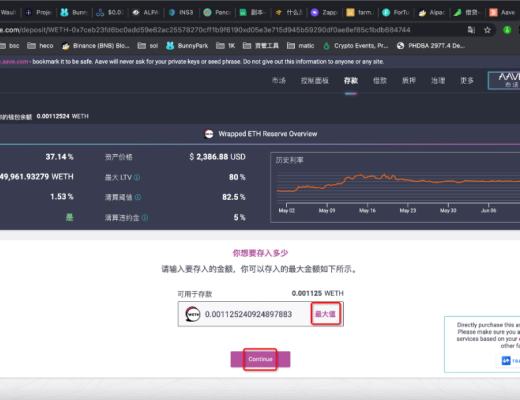The height and width of the screenshot is (400, 520).
Task: Select 质押 in the Aave navigation
Action: (x=409, y=81)
